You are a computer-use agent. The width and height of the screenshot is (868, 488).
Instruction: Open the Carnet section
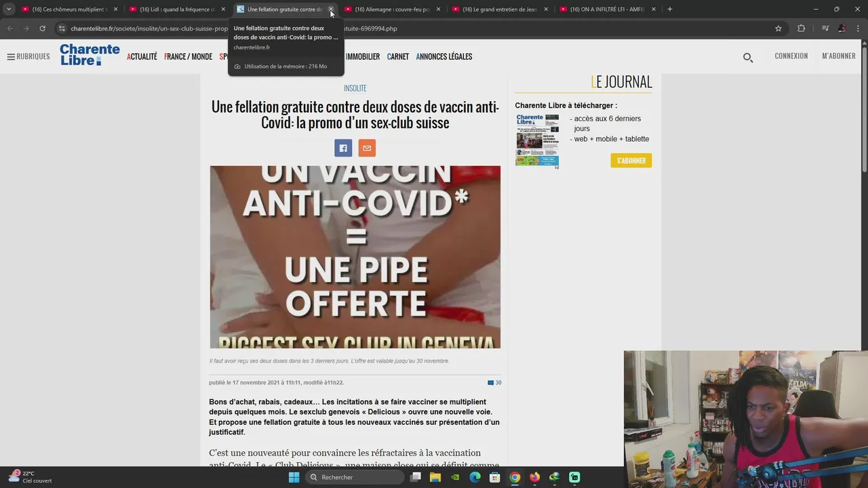pyautogui.click(x=398, y=57)
